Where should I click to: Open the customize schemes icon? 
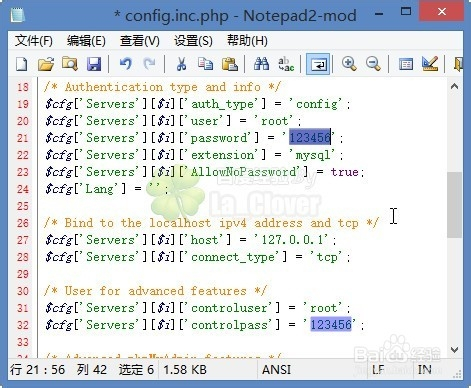click(430, 64)
